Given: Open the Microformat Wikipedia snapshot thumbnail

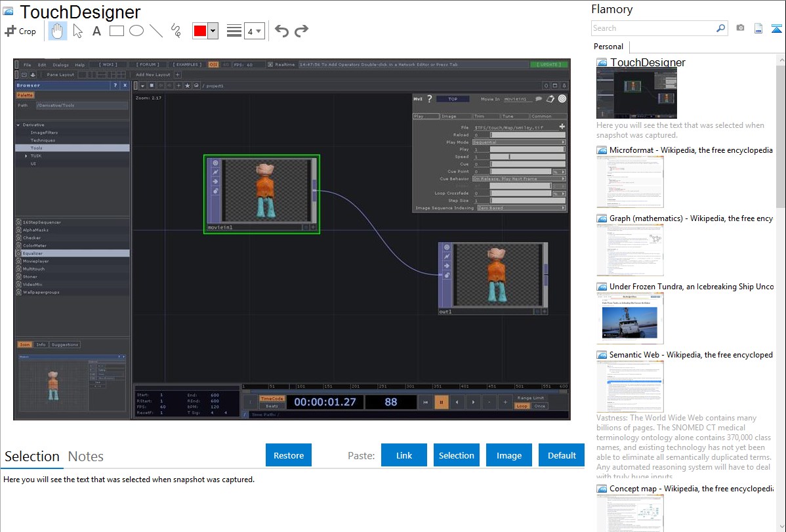Looking at the screenshot, I should [630, 182].
